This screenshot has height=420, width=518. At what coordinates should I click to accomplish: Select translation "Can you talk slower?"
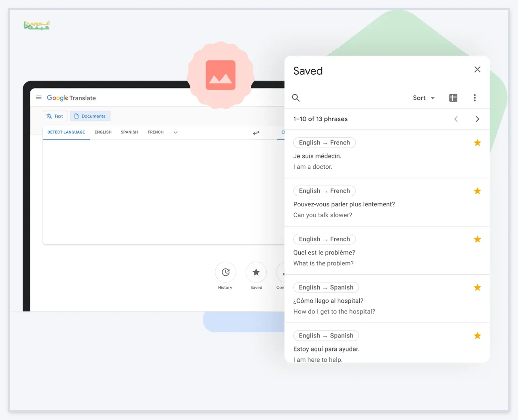point(323,215)
